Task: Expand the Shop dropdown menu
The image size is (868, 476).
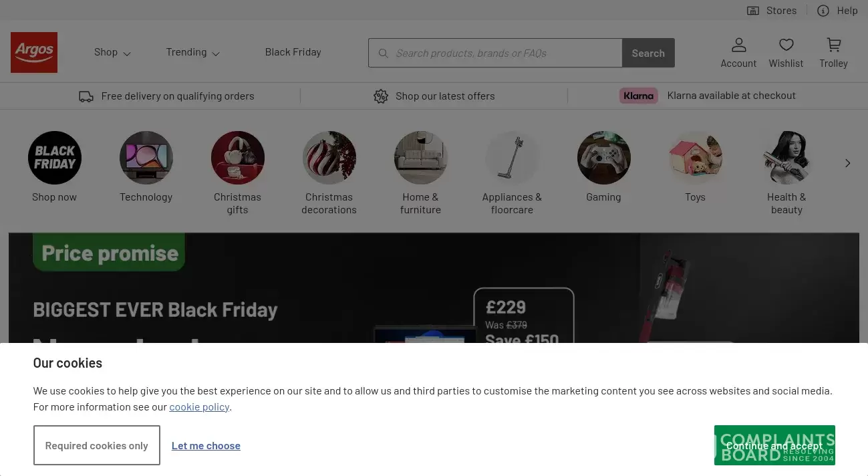Action: (x=112, y=52)
